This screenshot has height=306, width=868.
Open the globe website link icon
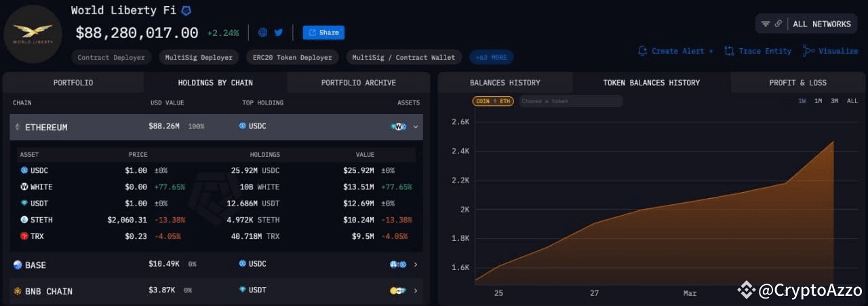[x=262, y=32]
